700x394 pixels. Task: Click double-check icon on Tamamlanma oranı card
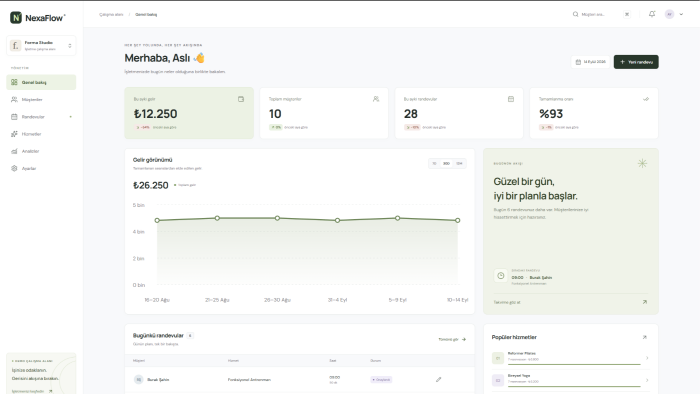pos(646,99)
